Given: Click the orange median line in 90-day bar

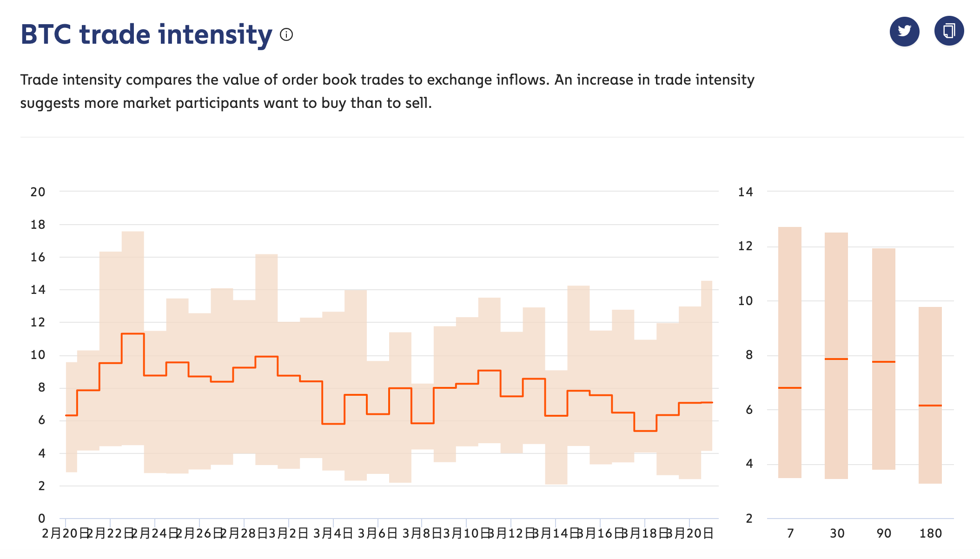Looking at the screenshot, I should pyautogui.click(x=883, y=361).
